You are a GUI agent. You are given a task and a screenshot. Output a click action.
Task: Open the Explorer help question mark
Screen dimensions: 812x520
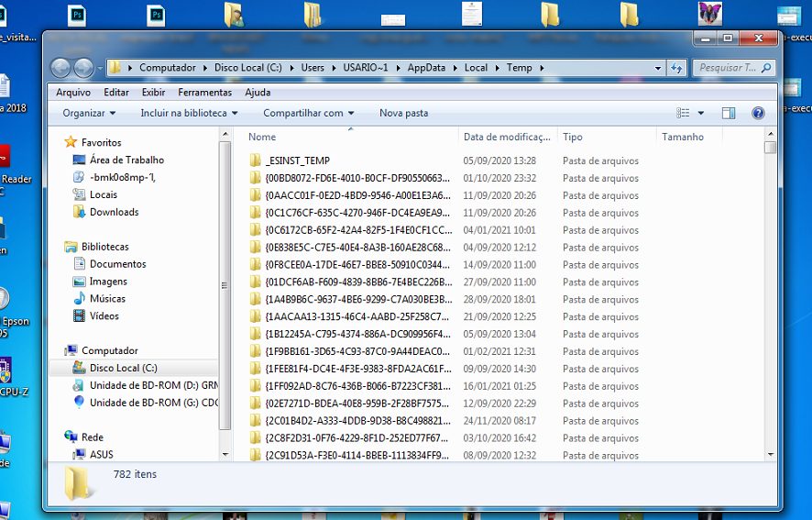point(758,113)
